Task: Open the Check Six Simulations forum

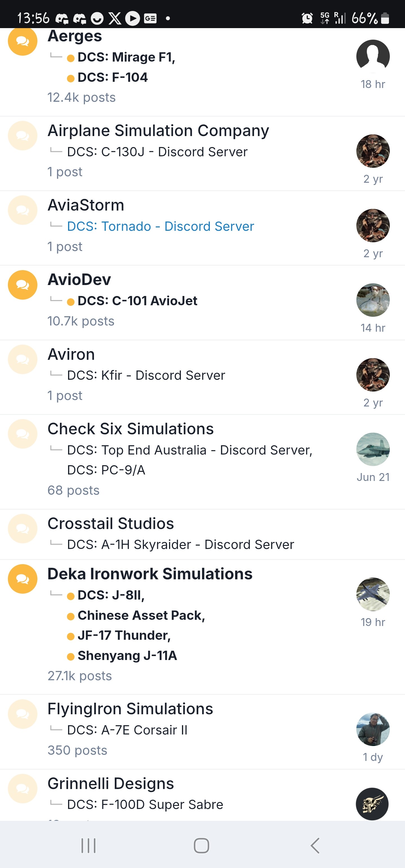Action: tap(130, 429)
